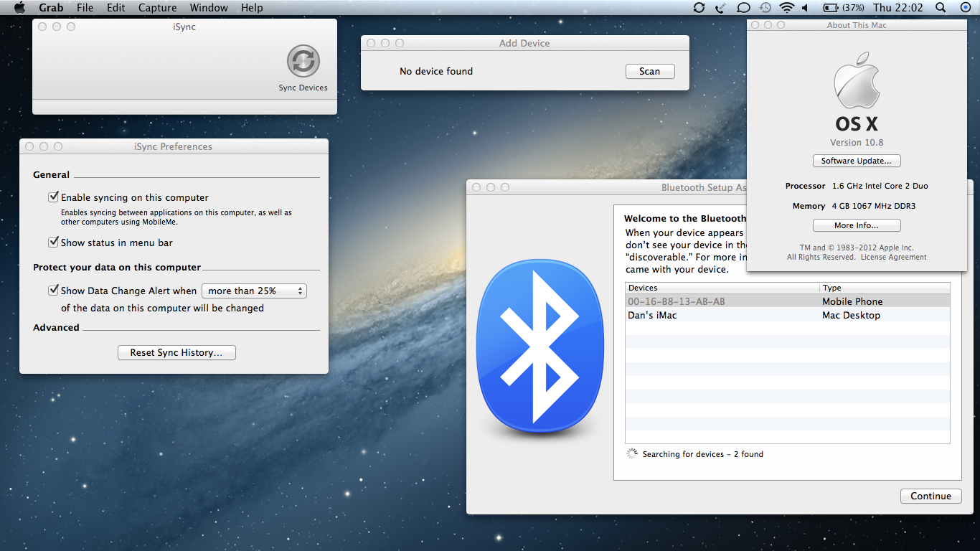Viewport: 980px width, 551px height.
Task: Click the 'No device found' text
Action: pyautogui.click(x=436, y=71)
